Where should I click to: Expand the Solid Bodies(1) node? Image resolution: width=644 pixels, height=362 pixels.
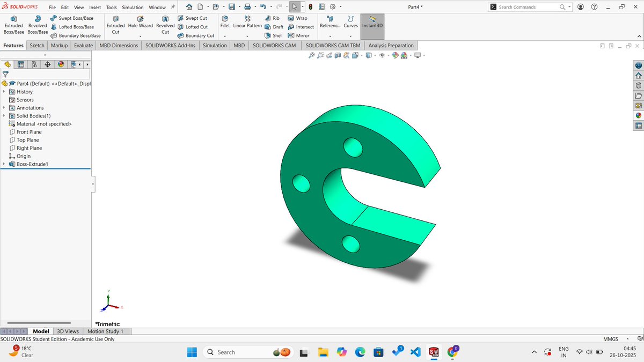tap(4, 116)
